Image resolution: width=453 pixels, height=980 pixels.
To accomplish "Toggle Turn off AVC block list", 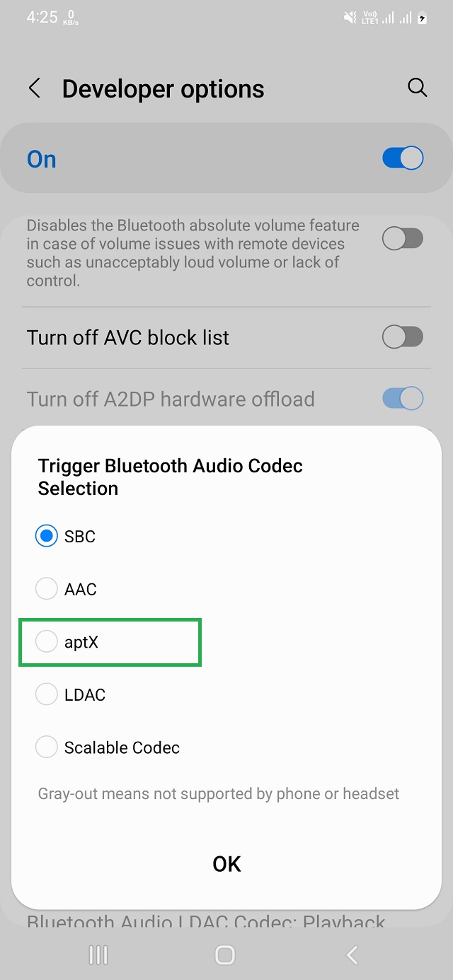I will 402,337.
